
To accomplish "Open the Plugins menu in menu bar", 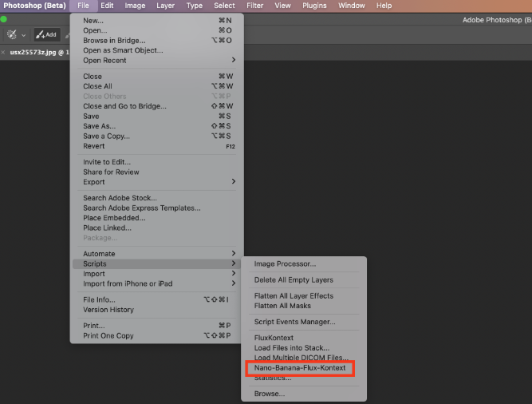I will (314, 6).
